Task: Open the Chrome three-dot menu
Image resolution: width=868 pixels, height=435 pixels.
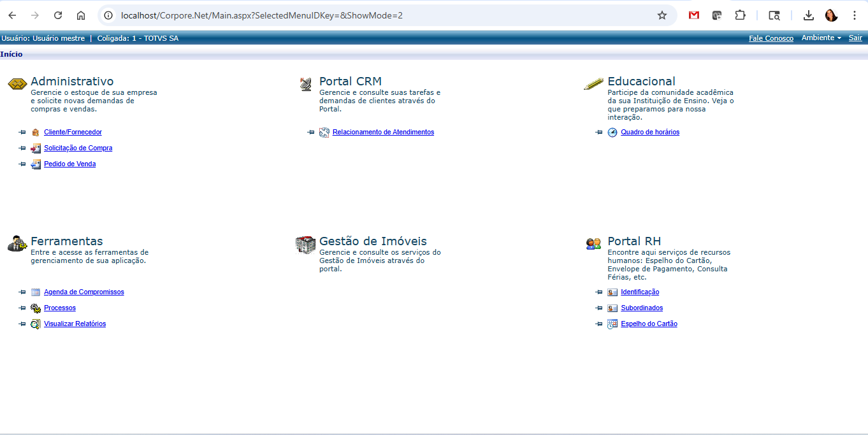Action: [855, 15]
